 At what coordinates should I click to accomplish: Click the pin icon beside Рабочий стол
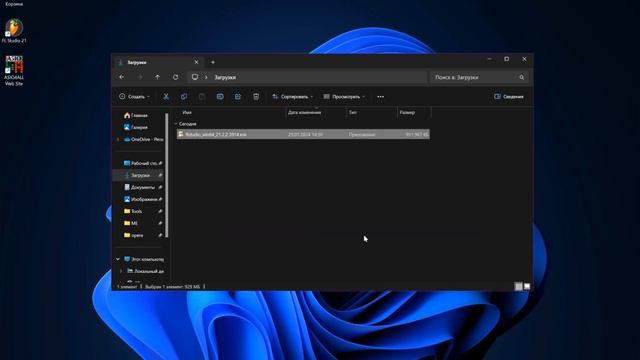(x=160, y=163)
